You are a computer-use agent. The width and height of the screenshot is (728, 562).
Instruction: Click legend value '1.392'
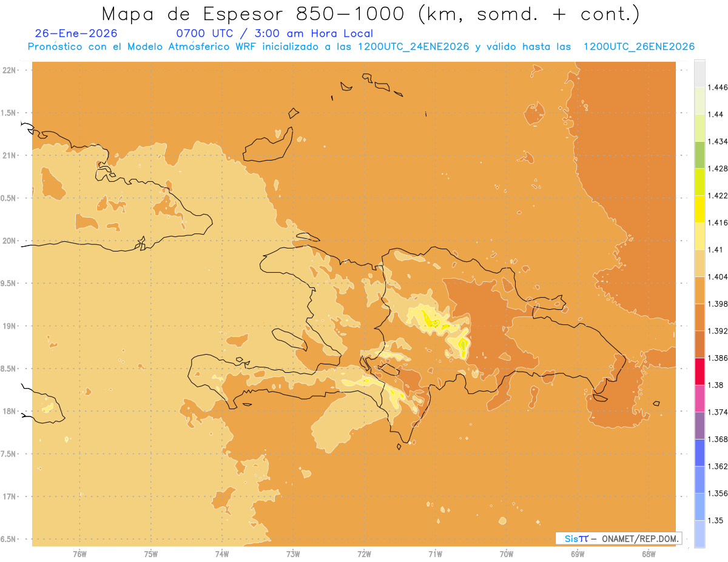pos(717,331)
